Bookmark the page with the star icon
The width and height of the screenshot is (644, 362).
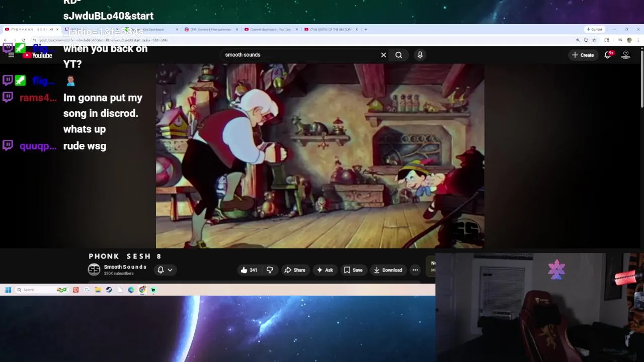click(x=594, y=40)
